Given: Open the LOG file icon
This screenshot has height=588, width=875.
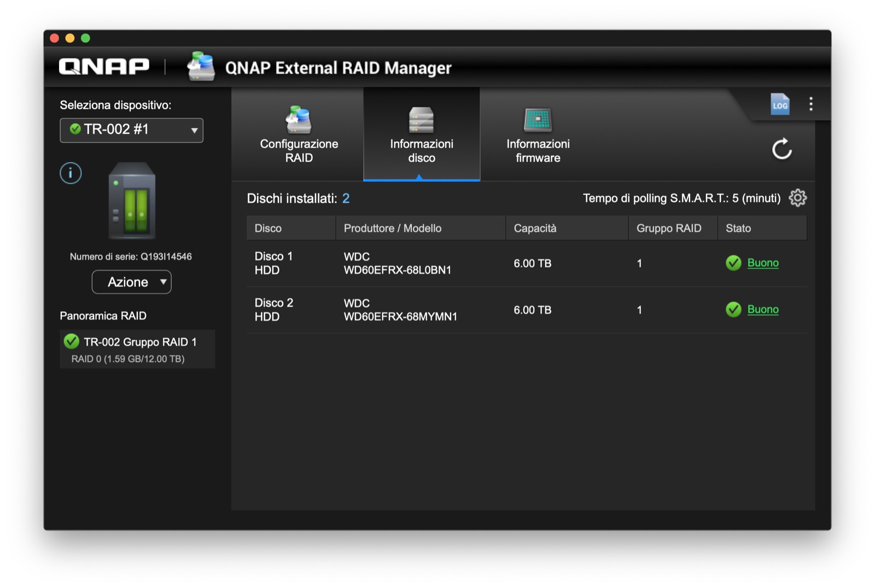Looking at the screenshot, I should click(x=780, y=104).
